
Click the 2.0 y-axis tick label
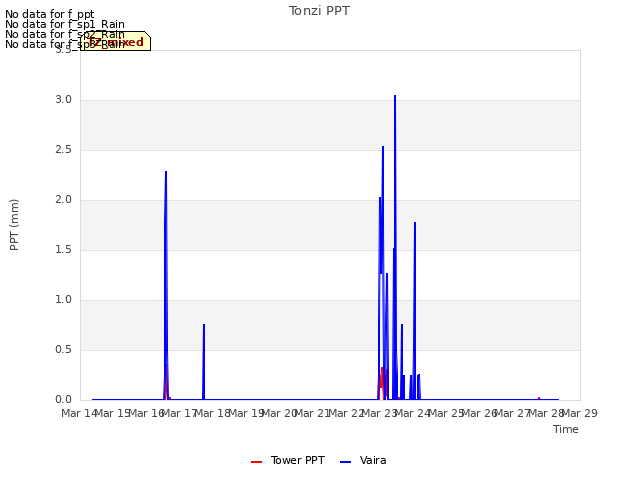tap(63, 200)
